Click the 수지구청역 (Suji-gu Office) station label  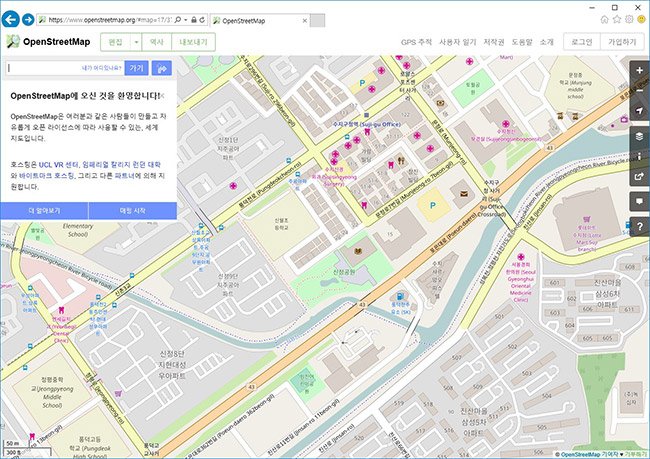click(367, 124)
